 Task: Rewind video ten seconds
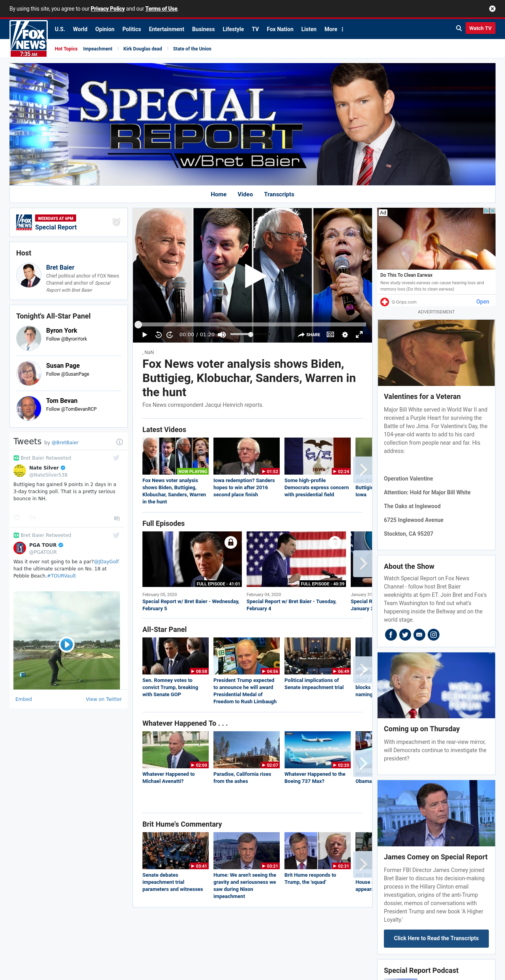click(x=159, y=335)
